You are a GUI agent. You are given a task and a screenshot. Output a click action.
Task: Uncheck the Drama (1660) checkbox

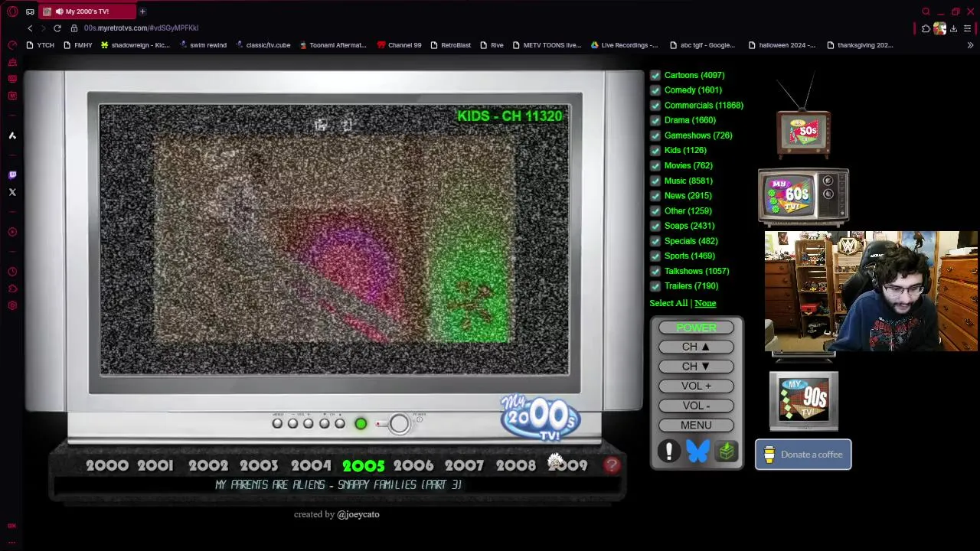(655, 120)
